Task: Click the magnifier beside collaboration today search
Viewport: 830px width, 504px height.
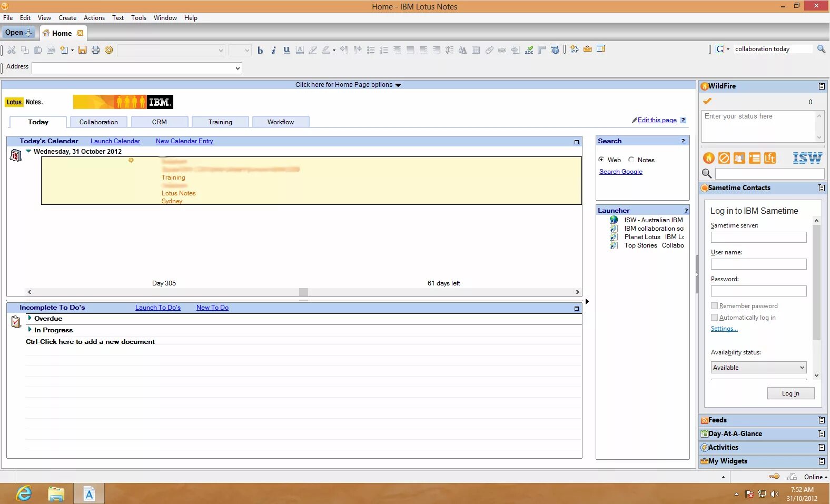Action: (x=821, y=49)
